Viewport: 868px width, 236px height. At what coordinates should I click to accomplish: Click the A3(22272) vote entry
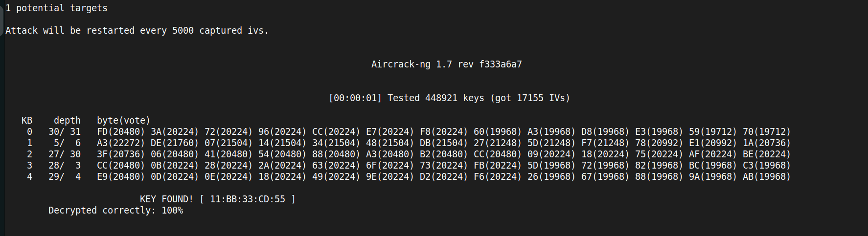(x=121, y=143)
